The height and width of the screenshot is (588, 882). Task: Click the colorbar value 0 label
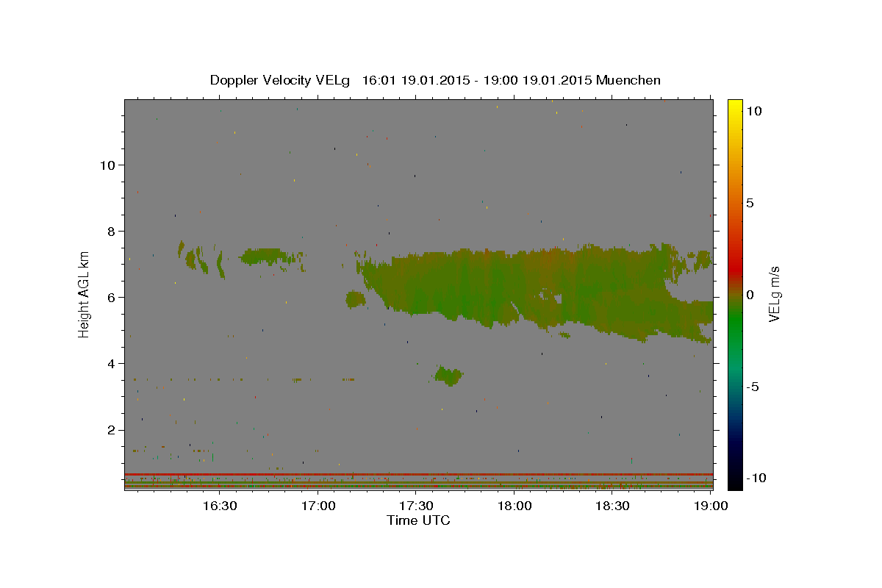coord(750,295)
